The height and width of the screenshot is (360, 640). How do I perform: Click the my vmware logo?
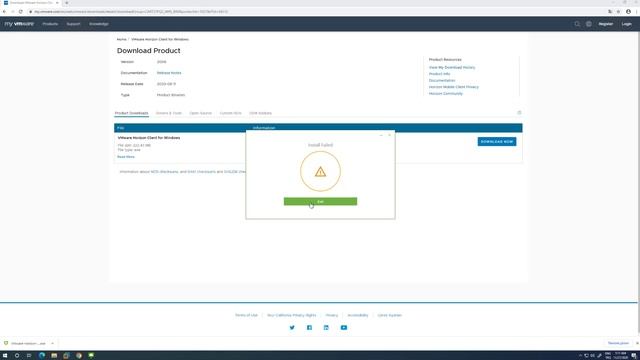point(19,24)
